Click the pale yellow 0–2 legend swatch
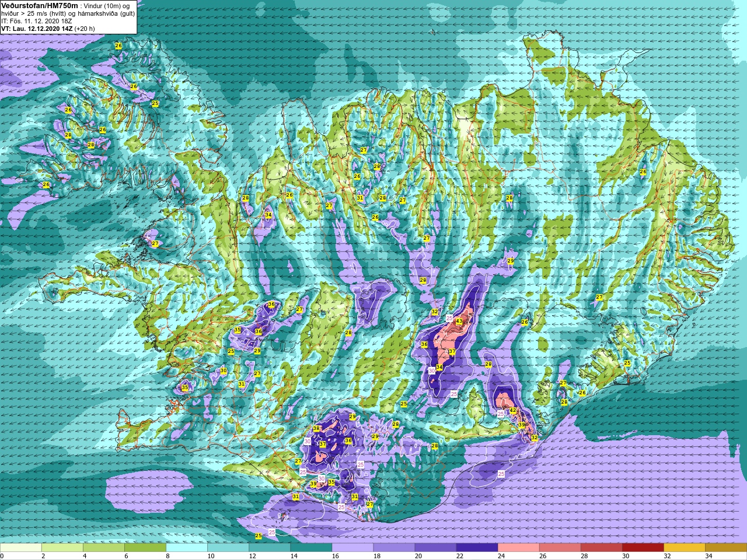 coord(21,548)
